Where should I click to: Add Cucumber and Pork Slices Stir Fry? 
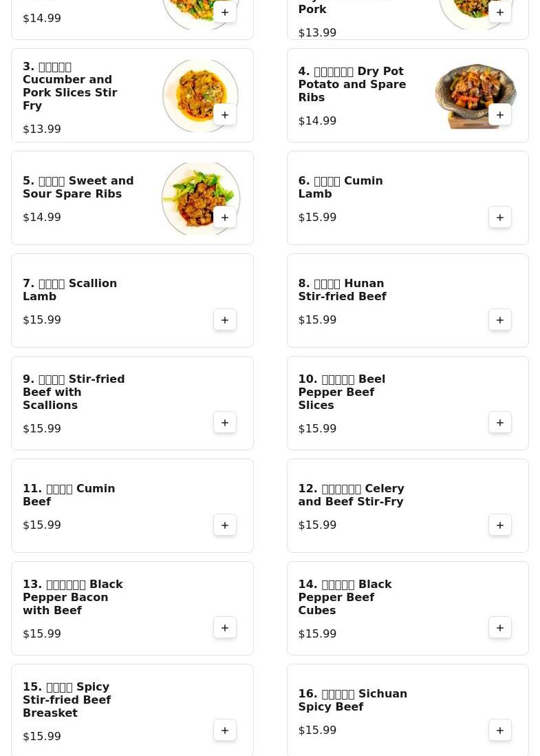coord(224,115)
